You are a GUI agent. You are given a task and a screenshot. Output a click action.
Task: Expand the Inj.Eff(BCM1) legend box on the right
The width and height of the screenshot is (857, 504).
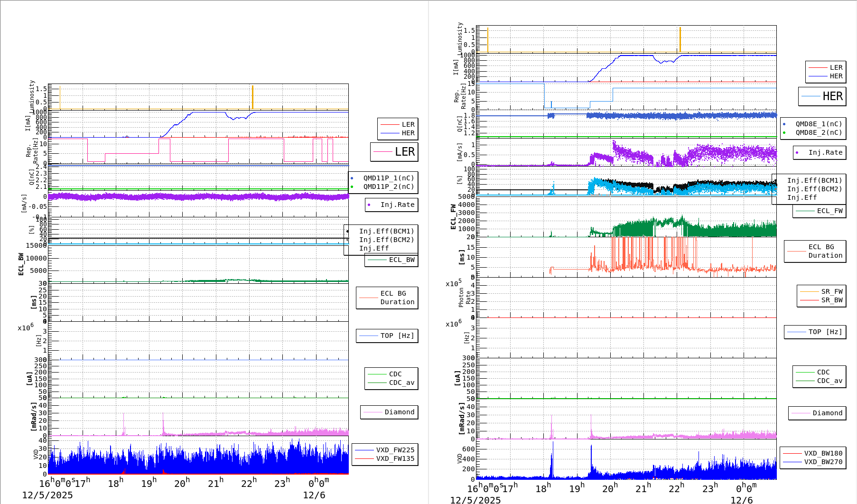(813, 180)
